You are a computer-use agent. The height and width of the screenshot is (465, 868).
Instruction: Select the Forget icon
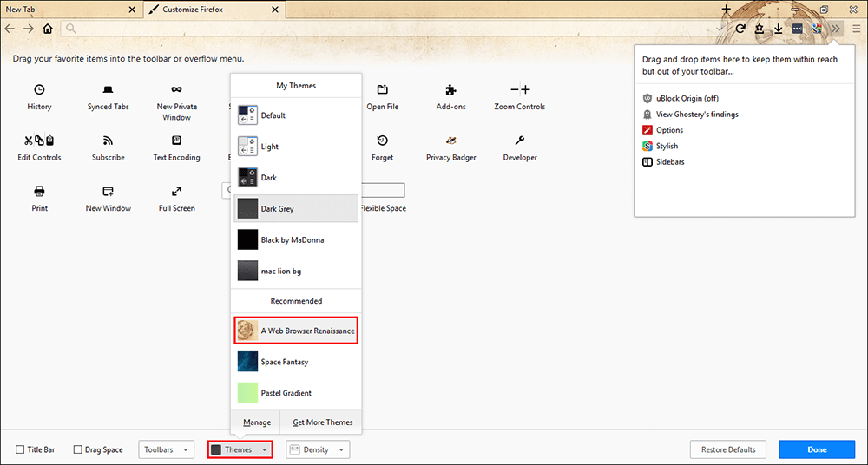(x=383, y=140)
